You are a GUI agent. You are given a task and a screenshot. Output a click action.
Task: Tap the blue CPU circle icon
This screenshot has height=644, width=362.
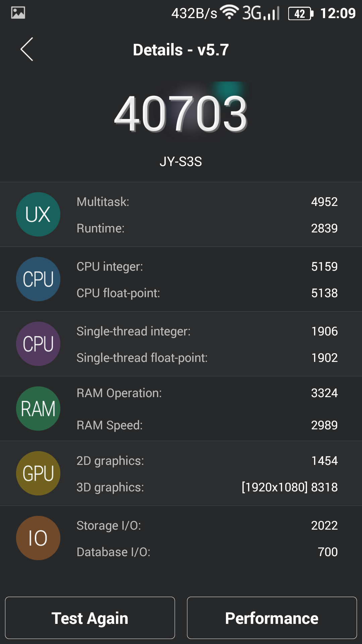[38, 279]
